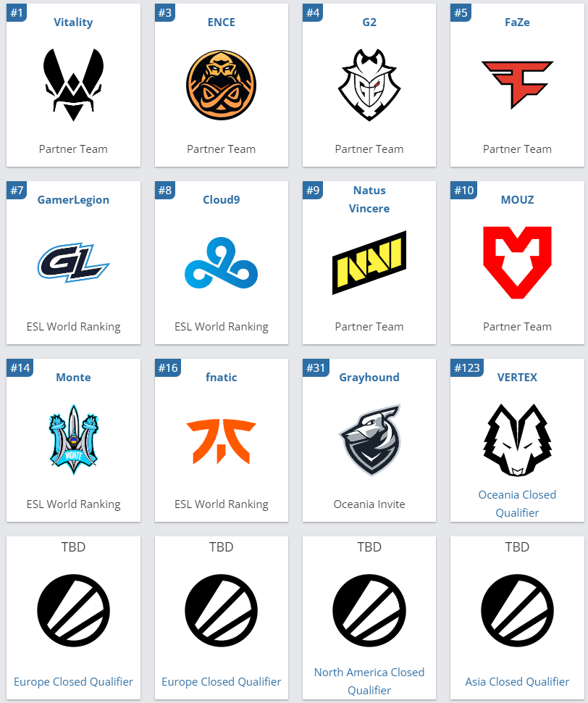Click the Vitality team logo
Screen dimensions: 588x703
[x=73, y=86]
